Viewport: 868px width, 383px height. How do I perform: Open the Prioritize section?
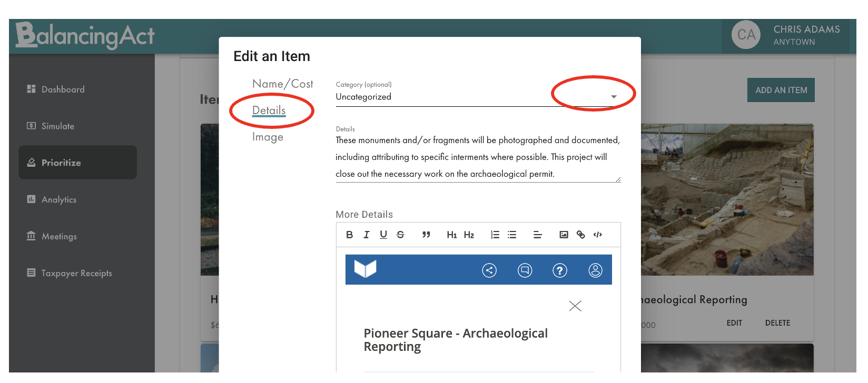click(77, 163)
